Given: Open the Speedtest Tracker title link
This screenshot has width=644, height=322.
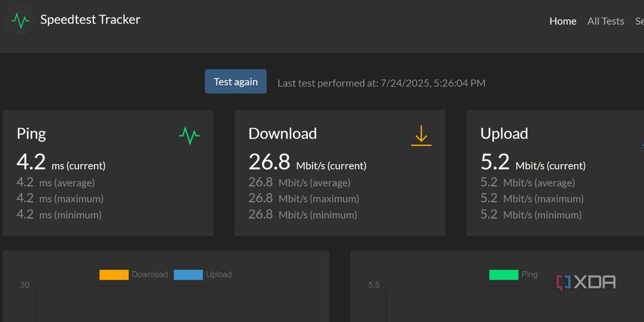Looking at the screenshot, I should click(90, 19).
